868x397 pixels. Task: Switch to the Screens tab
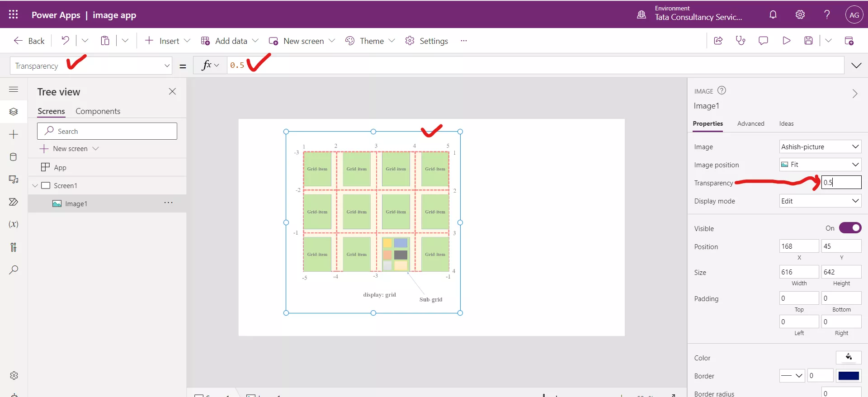click(x=51, y=111)
